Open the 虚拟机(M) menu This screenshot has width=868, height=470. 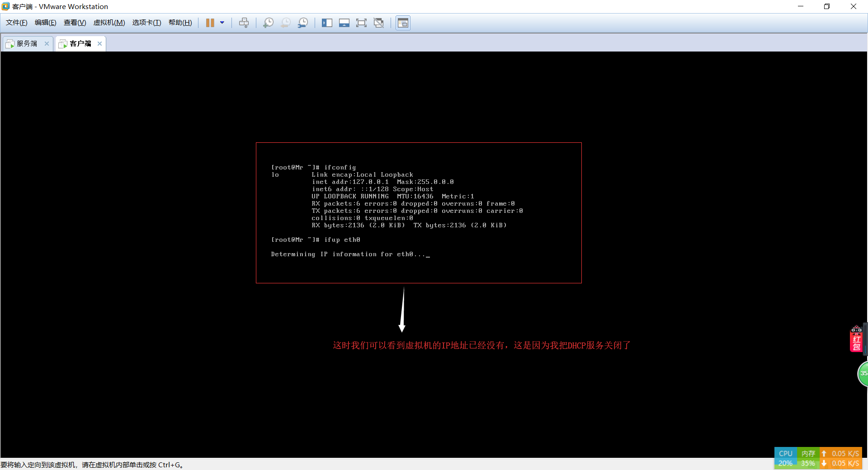point(109,23)
